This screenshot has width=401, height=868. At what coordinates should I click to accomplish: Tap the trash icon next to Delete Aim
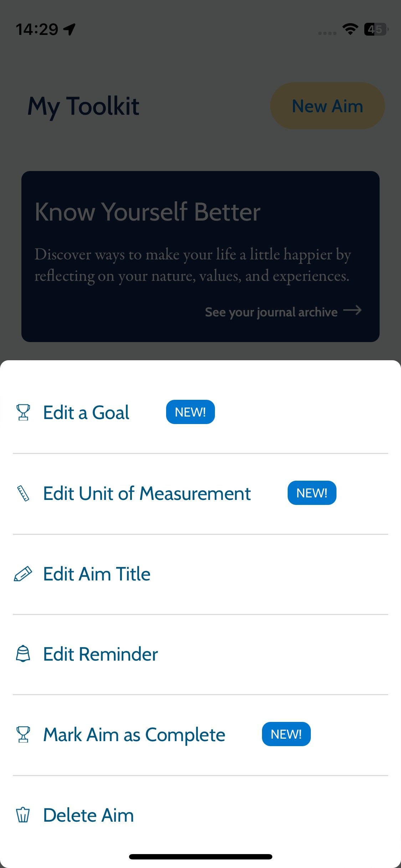[22, 815]
